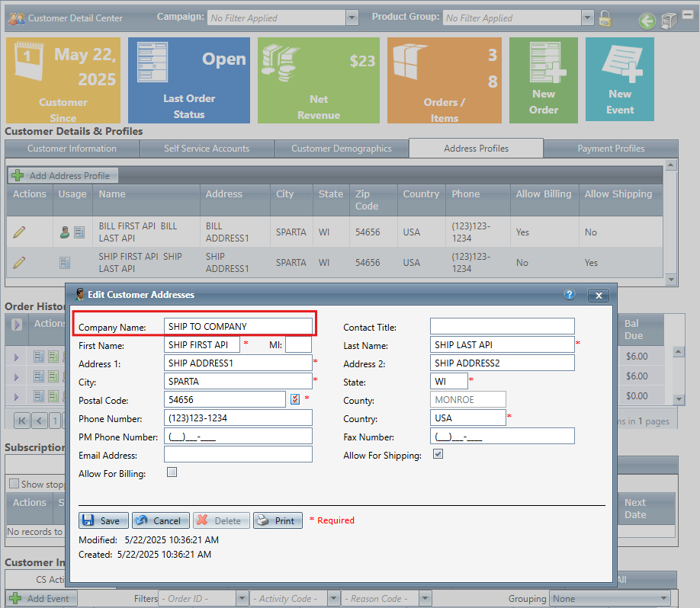Uncheck the Allow For Shipping checkbox
Viewport: 700px width, 608px height.
tap(438, 454)
